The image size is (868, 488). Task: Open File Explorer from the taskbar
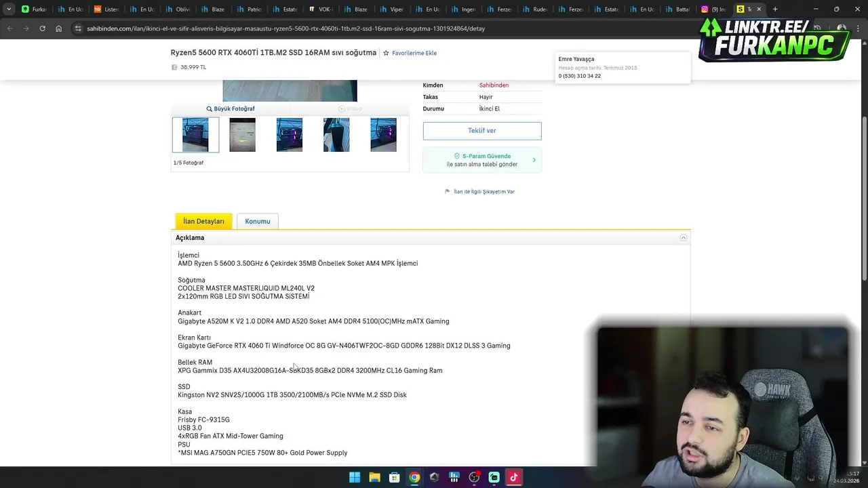point(374,477)
